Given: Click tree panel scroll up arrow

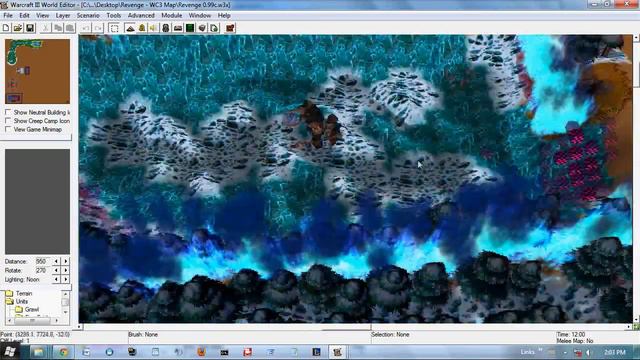Looking at the screenshot, I should (x=65, y=294).
